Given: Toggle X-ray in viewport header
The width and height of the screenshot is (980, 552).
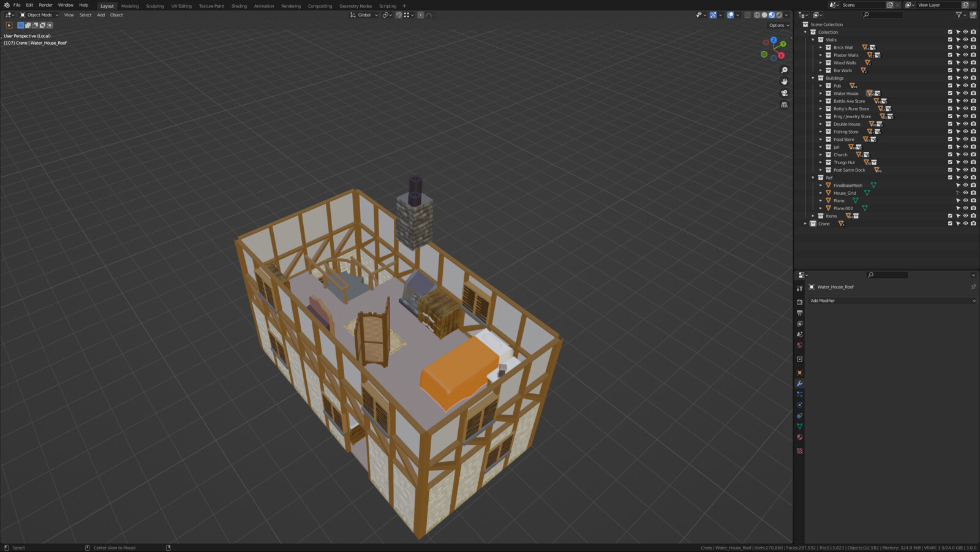Looking at the screenshot, I should (x=747, y=15).
